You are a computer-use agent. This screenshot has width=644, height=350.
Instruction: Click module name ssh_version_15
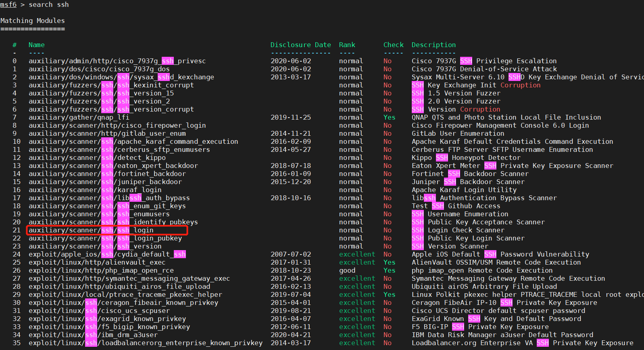[x=101, y=93]
